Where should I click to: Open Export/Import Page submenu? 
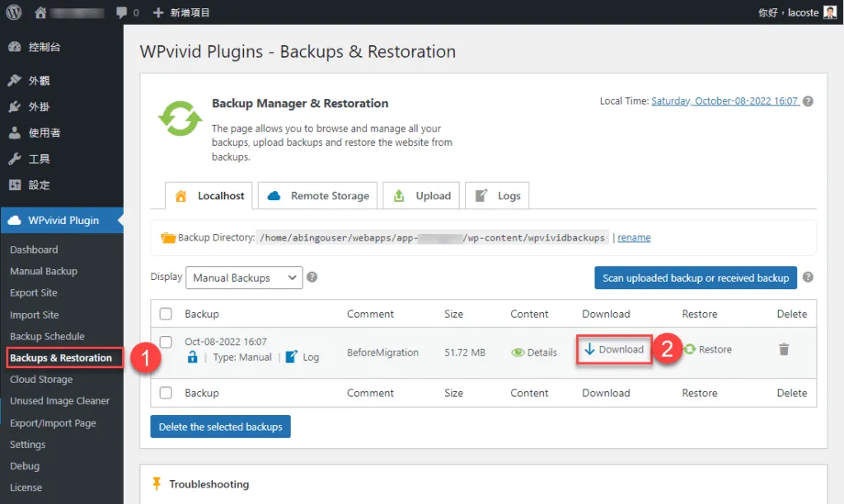click(53, 422)
